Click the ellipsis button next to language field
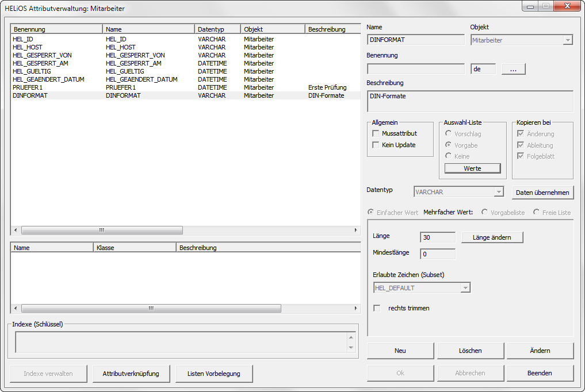Viewport: 585px width, 392px height. point(513,69)
